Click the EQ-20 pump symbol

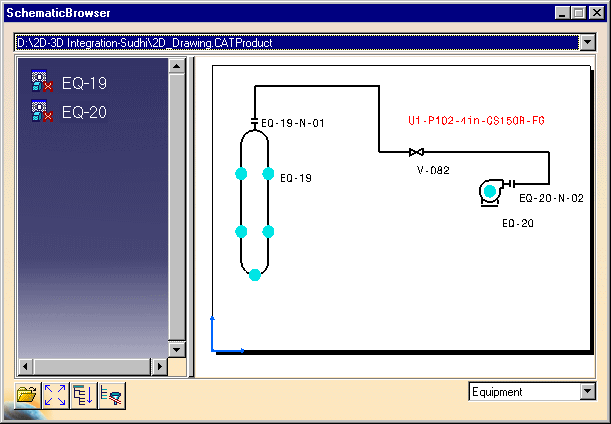(x=491, y=192)
